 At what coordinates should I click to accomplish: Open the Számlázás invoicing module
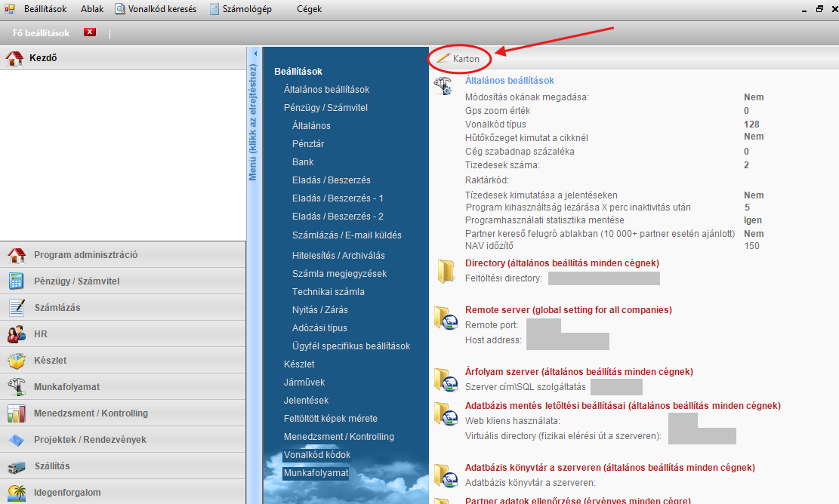point(57,308)
